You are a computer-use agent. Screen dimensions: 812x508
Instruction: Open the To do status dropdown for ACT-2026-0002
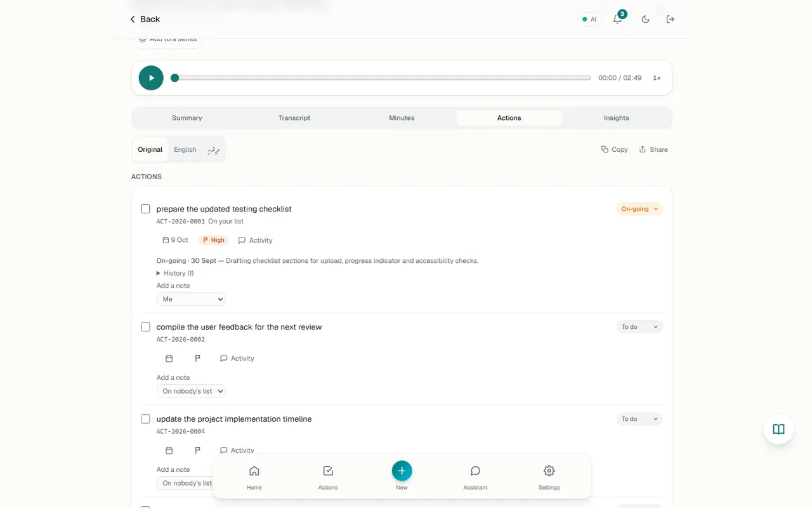(639, 327)
